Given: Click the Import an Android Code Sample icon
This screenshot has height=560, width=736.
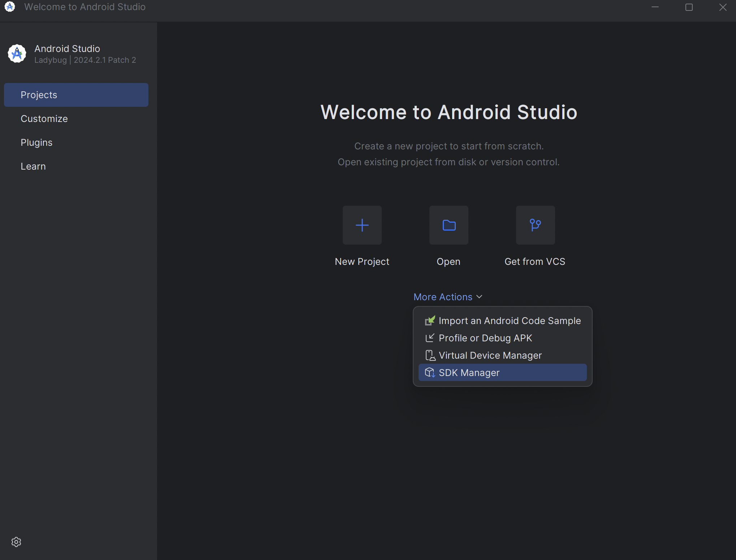Looking at the screenshot, I should [x=430, y=320].
